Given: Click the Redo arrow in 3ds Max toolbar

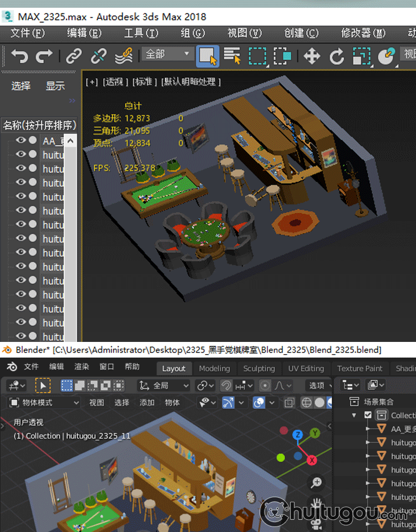Looking at the screenshot, I should (x=44, y=56).
